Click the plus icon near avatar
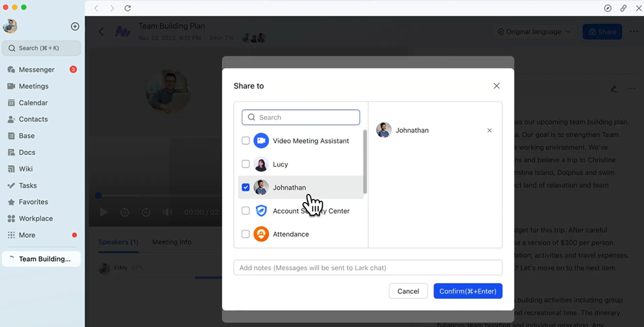The height and width of the screenshot is (327, 644). 75,26
